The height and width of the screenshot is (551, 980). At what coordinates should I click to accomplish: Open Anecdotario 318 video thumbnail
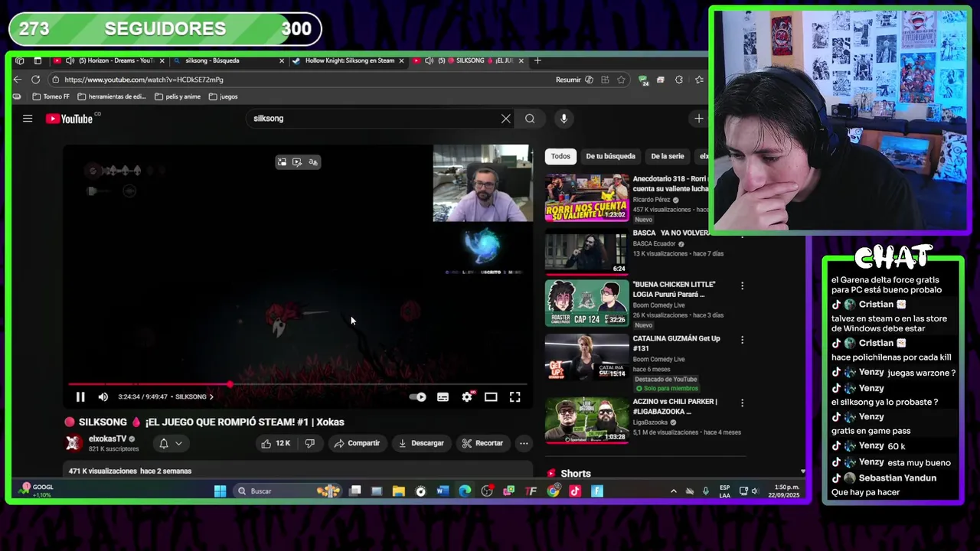(586, 198)
